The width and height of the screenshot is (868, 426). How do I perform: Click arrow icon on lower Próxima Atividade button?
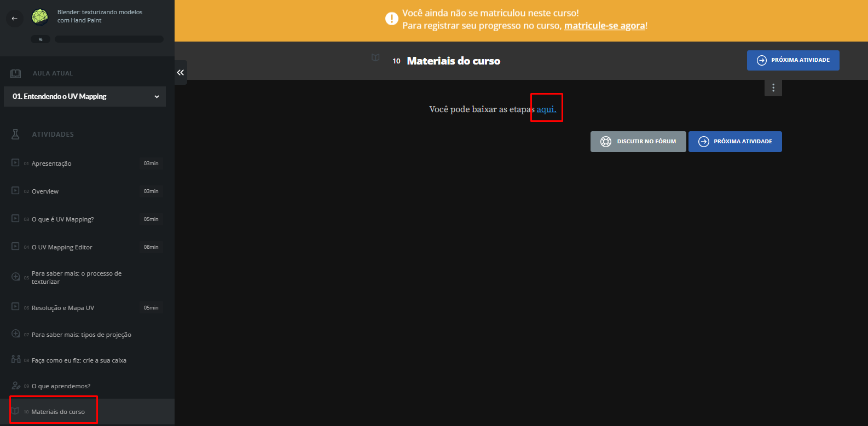coord(704,142)
